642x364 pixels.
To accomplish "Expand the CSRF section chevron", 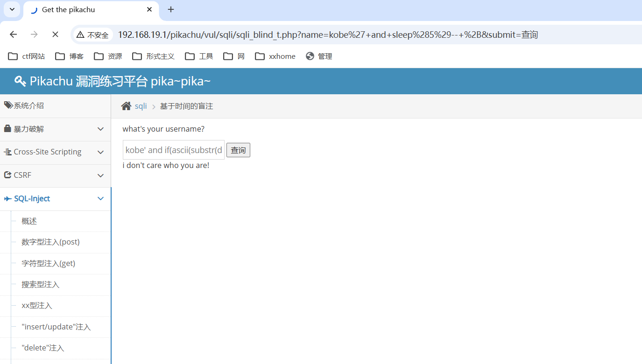I will [x=100, y=175].
